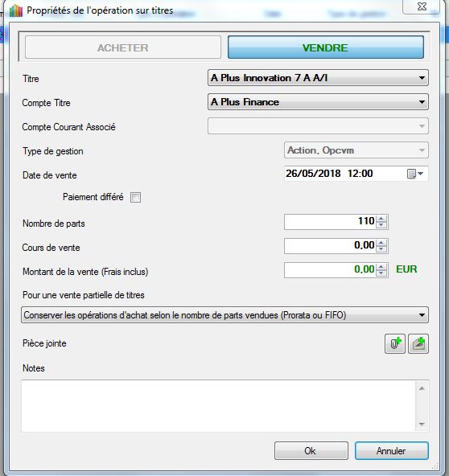Cancel the dialog with Annuler

392,451
